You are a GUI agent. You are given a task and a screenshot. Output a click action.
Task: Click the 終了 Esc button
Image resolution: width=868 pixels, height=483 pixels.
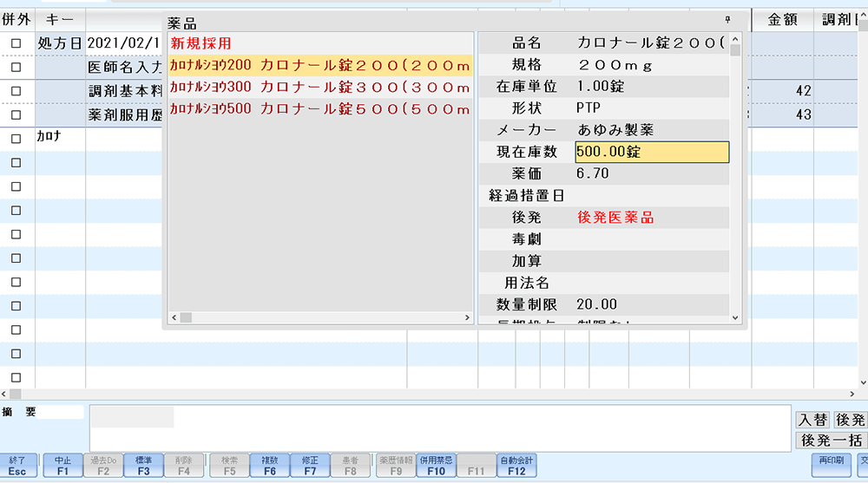tap(18, 466)
